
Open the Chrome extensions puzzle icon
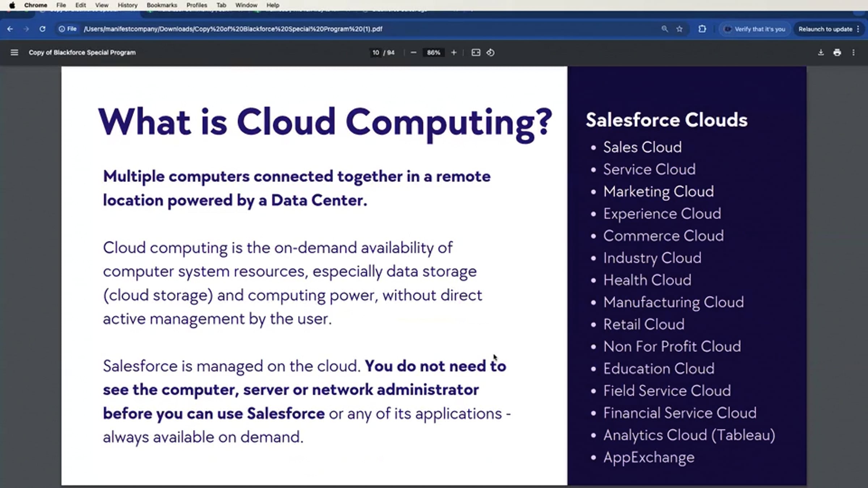(x=702, y=29)
